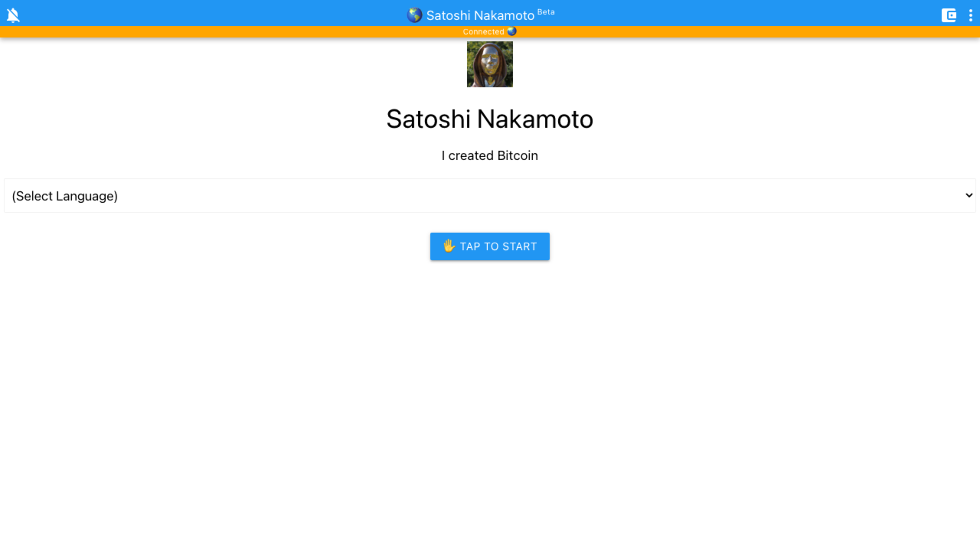Click the raised hand emoji on start button

tap(449, 246)
